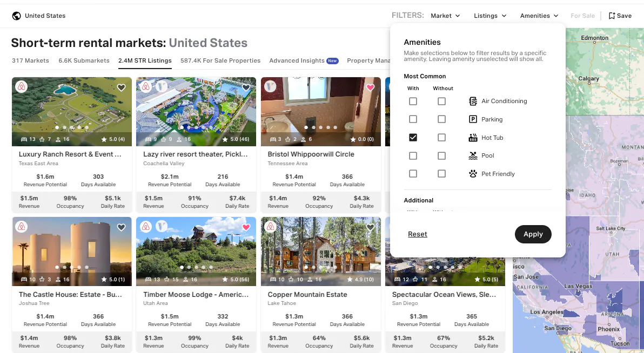
Task: Click Las Vegas on the map
Action: tap(578, 286)
